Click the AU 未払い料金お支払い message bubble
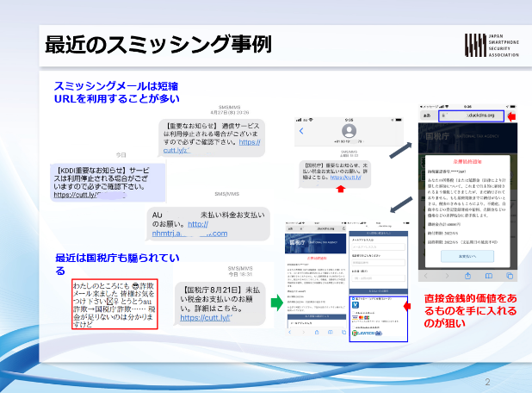The height and width of the screenshot is (393, 532). click(x=208, y=224)
